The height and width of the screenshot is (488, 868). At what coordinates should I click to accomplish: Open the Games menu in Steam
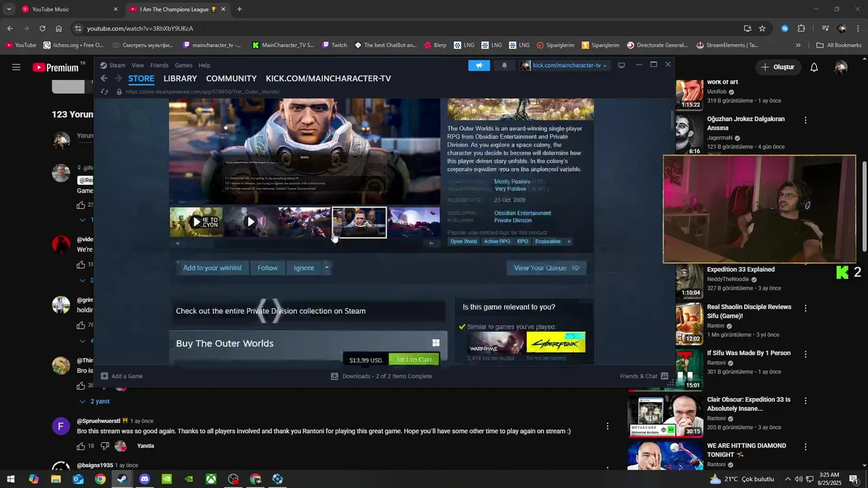point(184,65)
